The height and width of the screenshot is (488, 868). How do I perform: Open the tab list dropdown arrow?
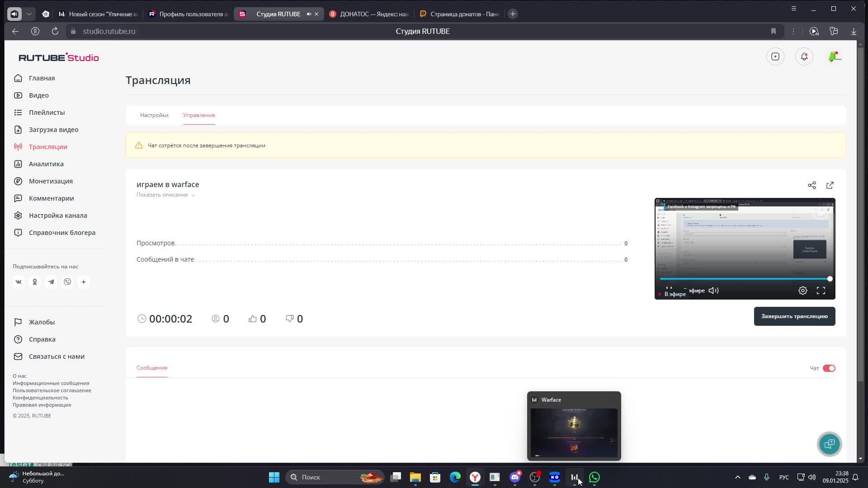pyautogui.click(x=29, y=14)
